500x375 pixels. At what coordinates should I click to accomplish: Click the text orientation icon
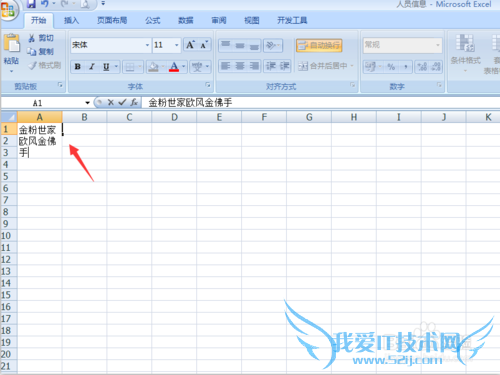[270, 45]
